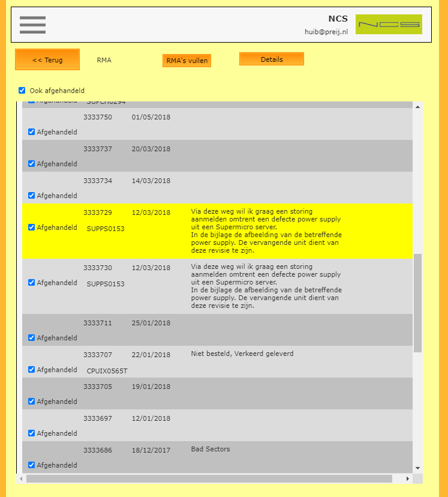Select RMA number 3333686
Viewport: 448px width, 497px height.
pos(98,450)
